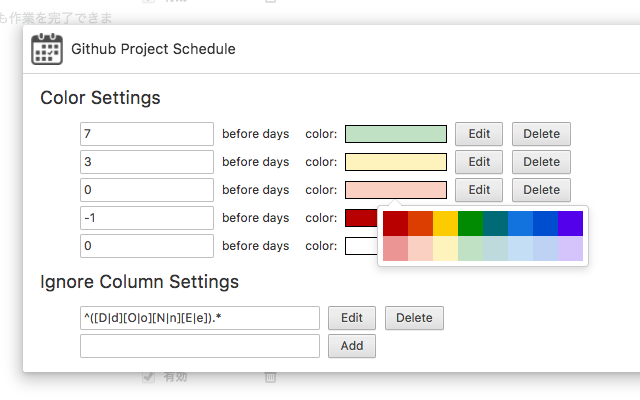
Task: Select the purple swatch in palette
Action: tap(570, 223)
